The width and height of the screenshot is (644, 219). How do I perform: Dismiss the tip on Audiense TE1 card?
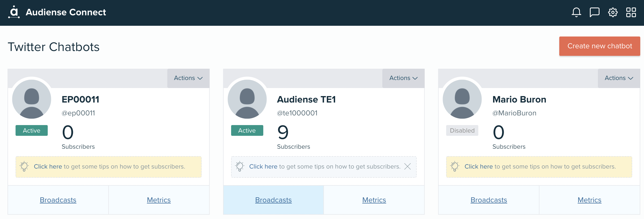pyautogui.click(x=408, y=166)
